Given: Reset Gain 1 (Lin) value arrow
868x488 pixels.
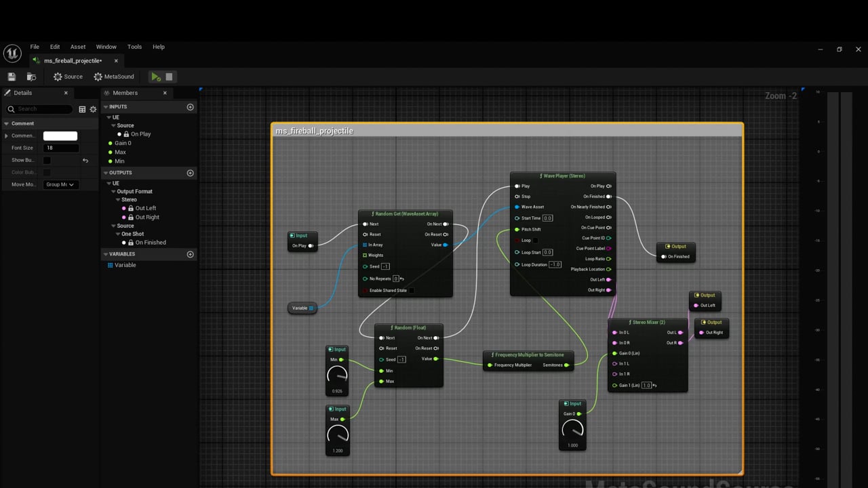Looking at the screenshot, I should point(654,386).
